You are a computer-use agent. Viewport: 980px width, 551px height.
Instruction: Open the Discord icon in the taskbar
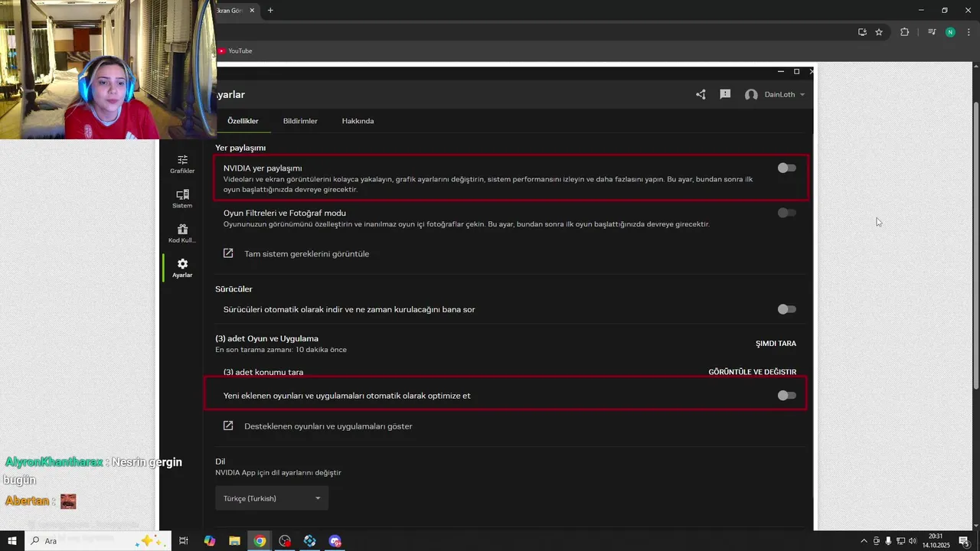pos(335,541)
